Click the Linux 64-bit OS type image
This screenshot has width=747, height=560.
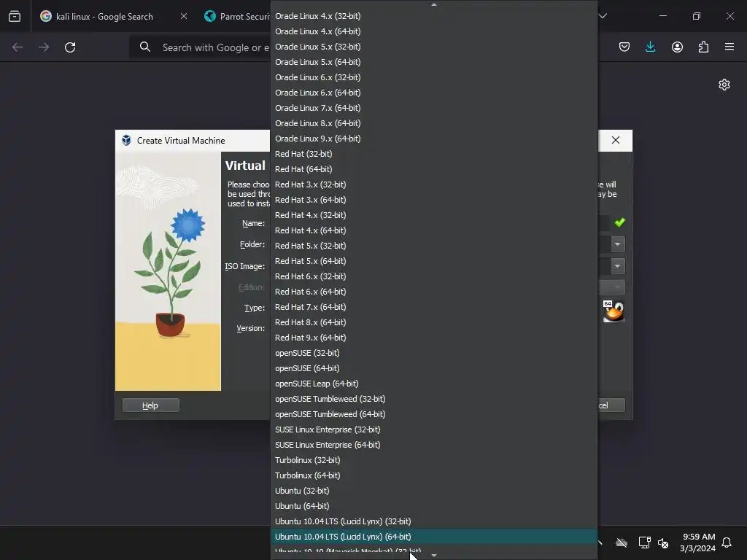click(x=614, y=311)
